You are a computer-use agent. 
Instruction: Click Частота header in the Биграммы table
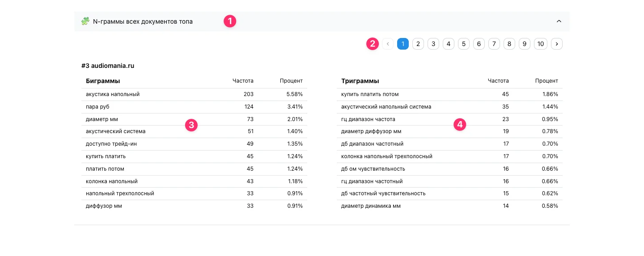point(243,81)
